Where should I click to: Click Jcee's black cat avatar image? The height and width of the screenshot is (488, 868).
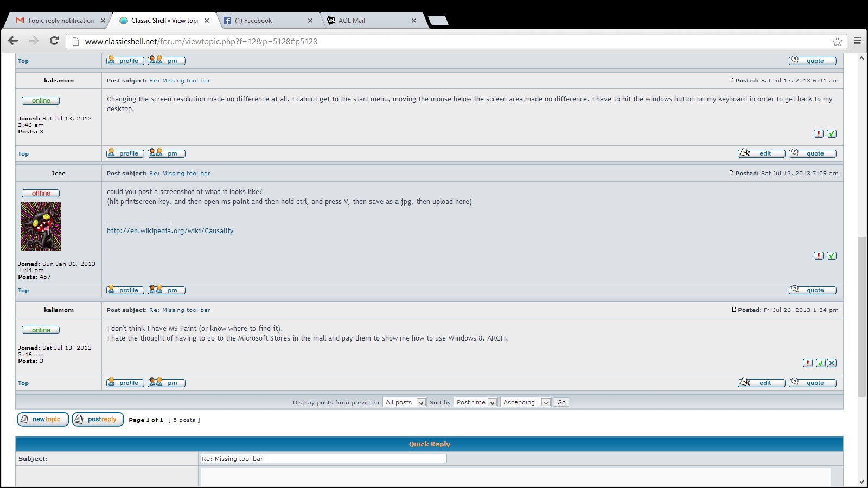click(x=41, y=226)
